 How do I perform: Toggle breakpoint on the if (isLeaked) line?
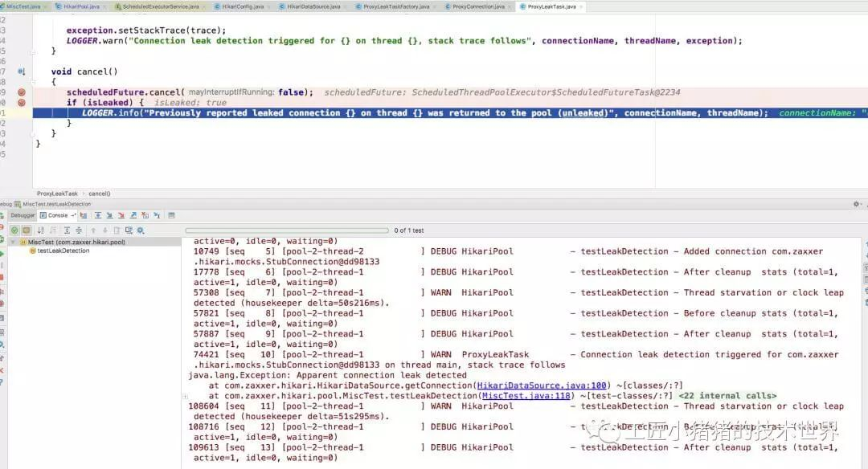pos(21,102)
